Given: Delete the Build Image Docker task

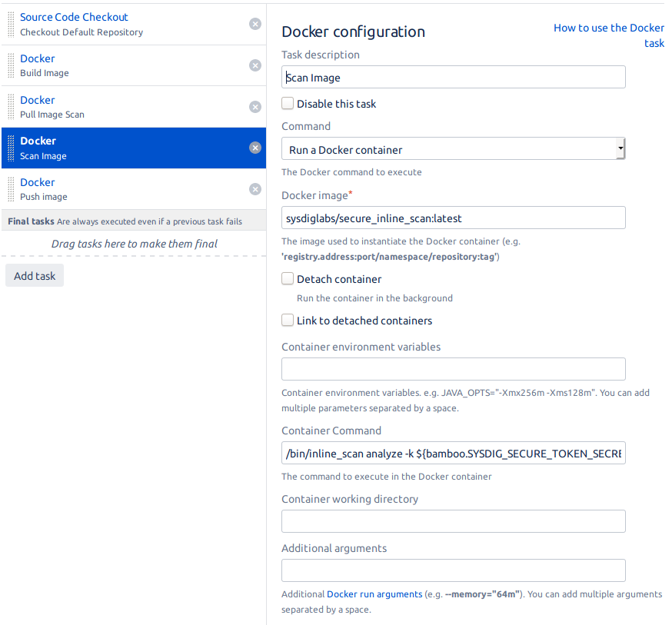Looking at the screenshot, I should [x=255, y=65].
